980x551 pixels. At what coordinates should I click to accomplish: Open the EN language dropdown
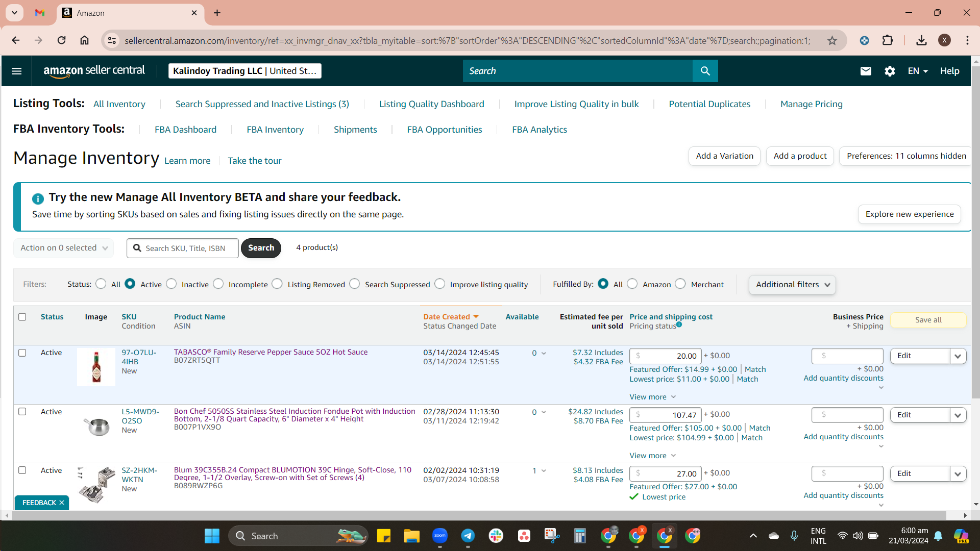click(918, 71)
